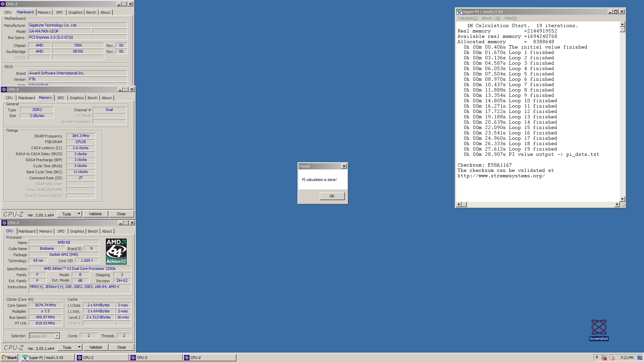This screenshot has height=362, width=644.
Task: Open Bench tab in bottom CPU-Z window
Action: coord(93,231)
